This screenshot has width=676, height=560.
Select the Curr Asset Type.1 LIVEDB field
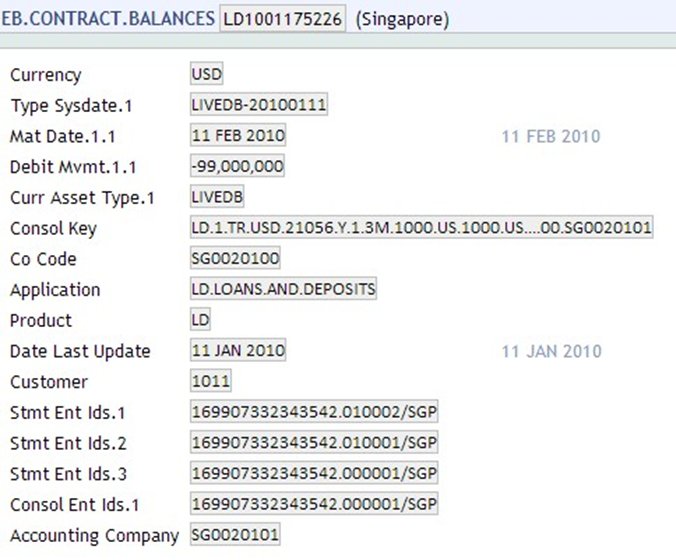(x=218, y=197)
